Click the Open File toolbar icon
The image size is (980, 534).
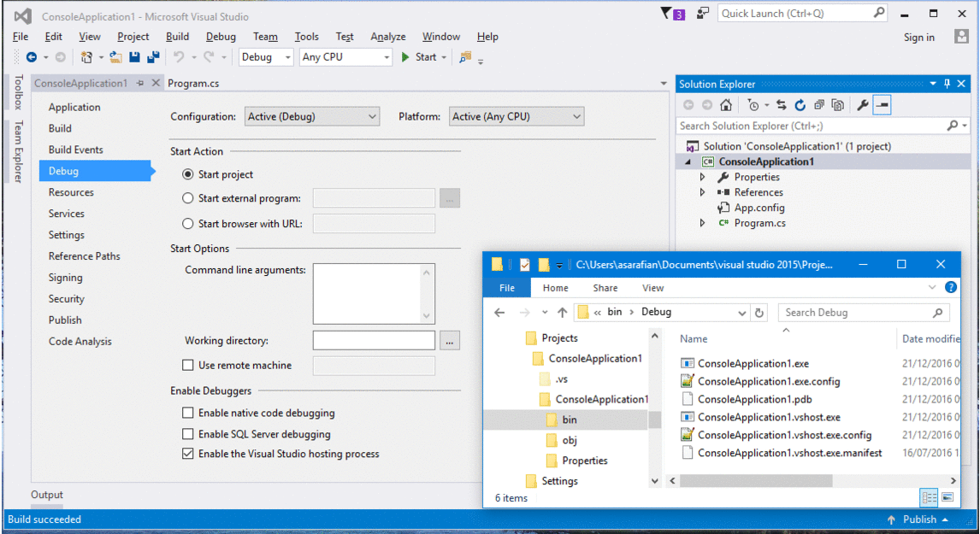click(115, 57)
